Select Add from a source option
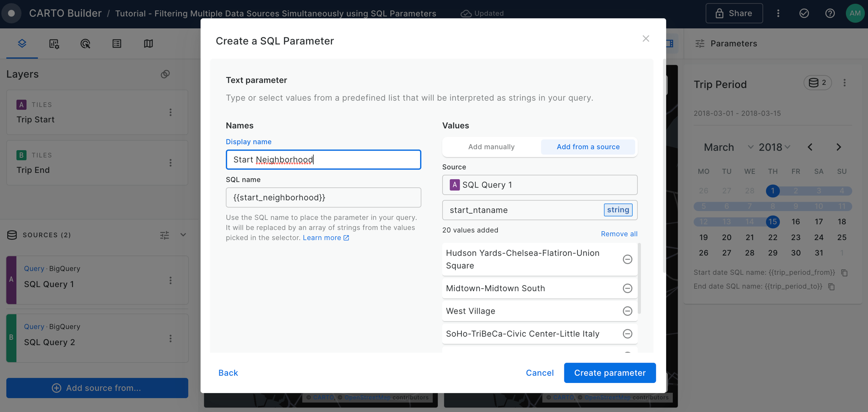The width and height of the screenshot is (868, 412). point(588,147)
